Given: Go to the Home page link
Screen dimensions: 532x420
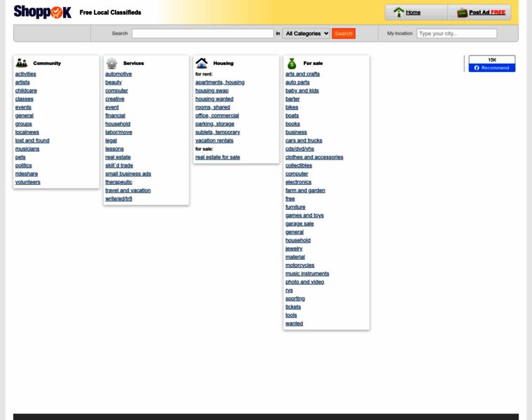Looking at the screenshot, I should (x=413, y=12).
